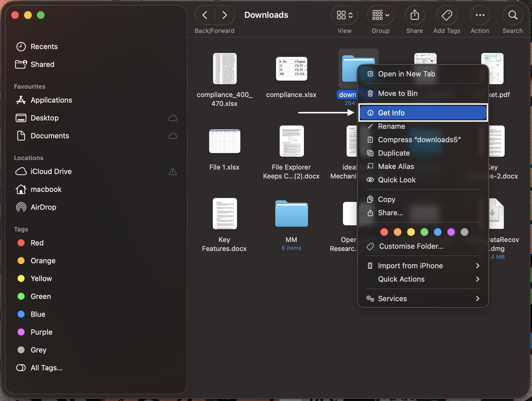This screenshot has height=401, width=532.
Task: Open the Action ellipsis menu icon
Action: click(480, 15)
